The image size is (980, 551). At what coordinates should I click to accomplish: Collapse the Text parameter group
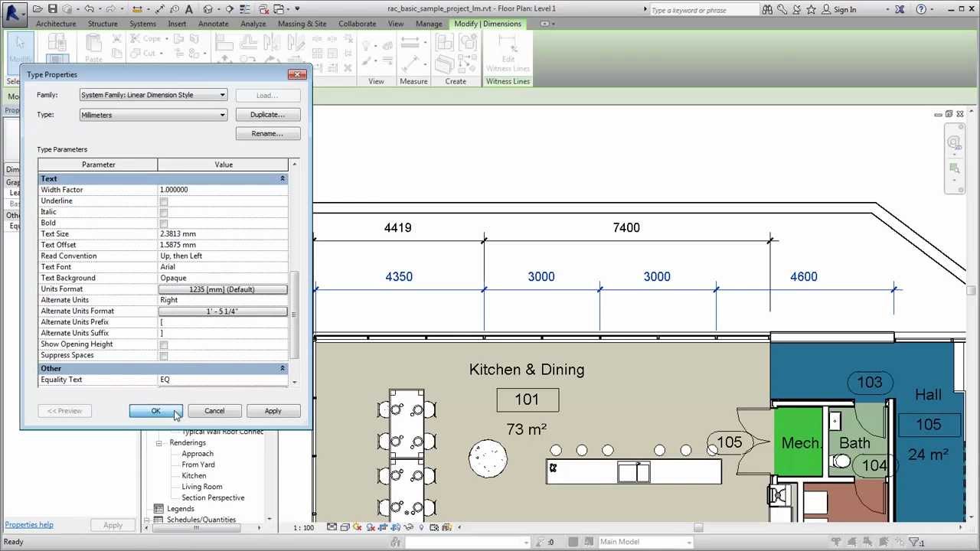tap(282, 178)
